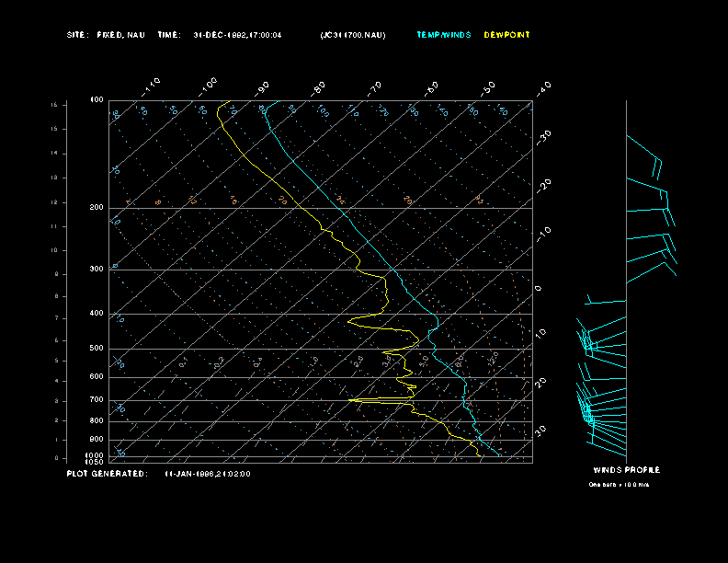Click the 1050 pressure level label
This screenshot has height=563, width=728.
[95, 462]
